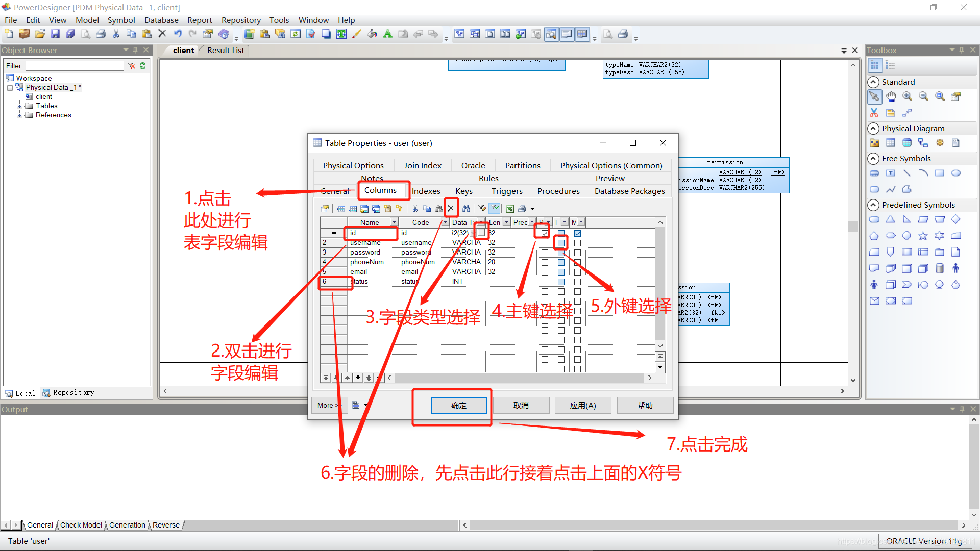Open the Database menu in menu bar
Viewport: 980px width, 551px height.
tap(162, 19)
